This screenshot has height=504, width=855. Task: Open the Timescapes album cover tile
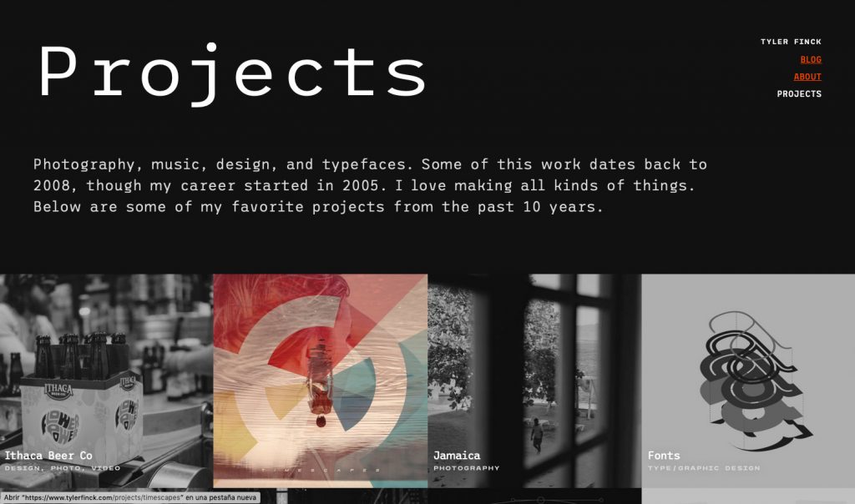pos(320,381)
